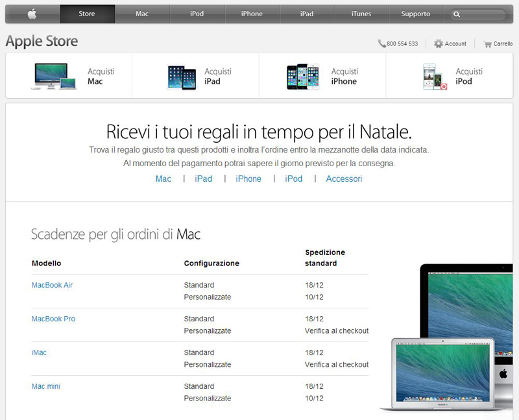Viewport: 519px width, 420px height.
Task: Click the Spedizione standard column header
Action: click(x=325, y=258)
